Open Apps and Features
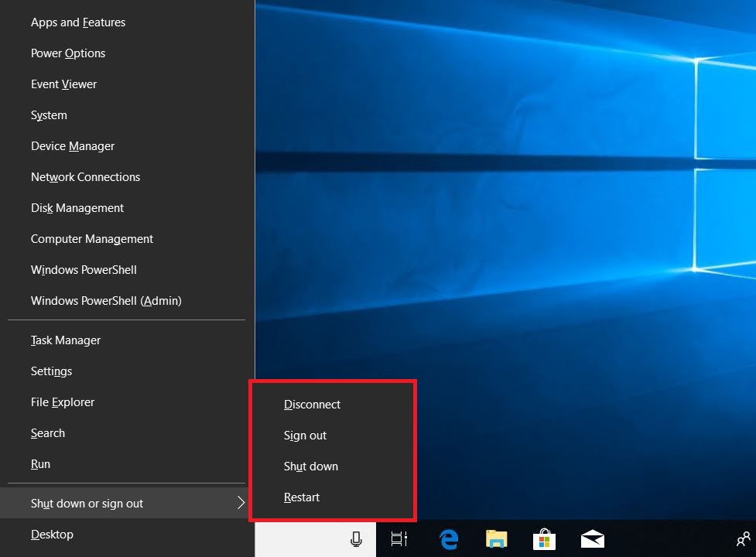Image resolution: width=756 pixels, height=557 pixels. tap(77, 22)
